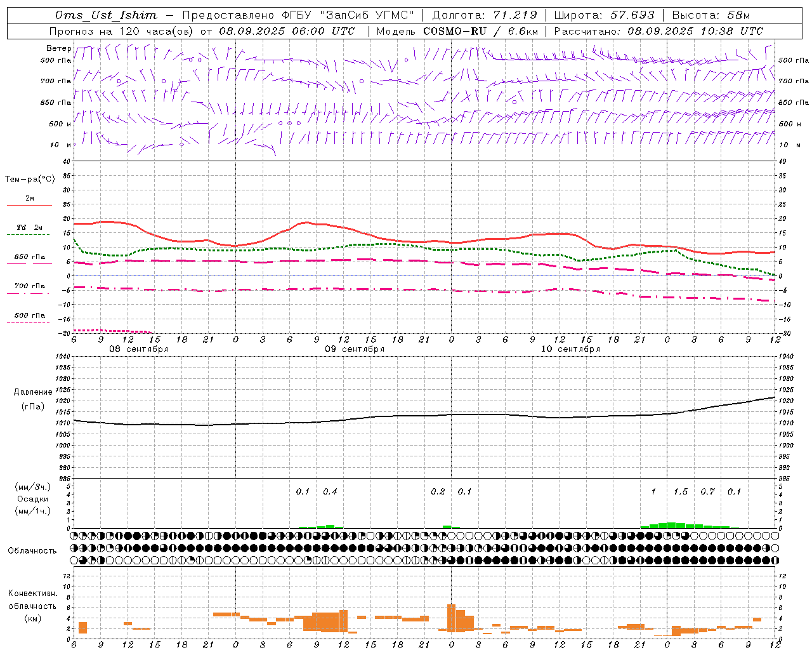Viewport: 812px width, 650px height.
Task: Click the 10 сентября date label
Action: (x=570, y=349)
